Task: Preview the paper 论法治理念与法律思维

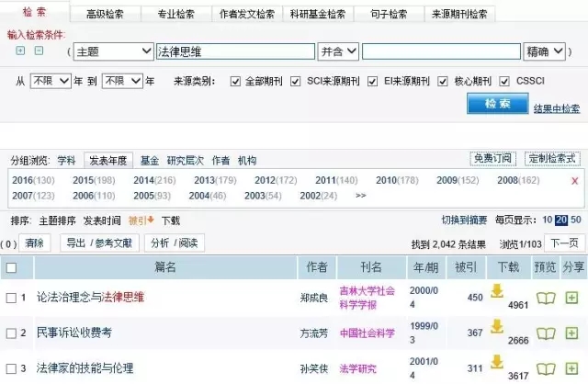Action: [x=546, y=297]
